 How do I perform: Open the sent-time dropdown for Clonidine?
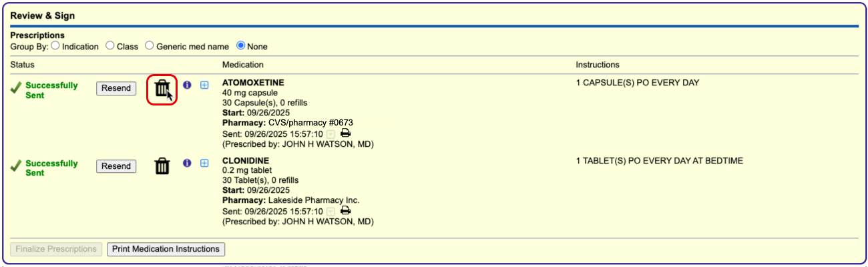tap(331, 212)
